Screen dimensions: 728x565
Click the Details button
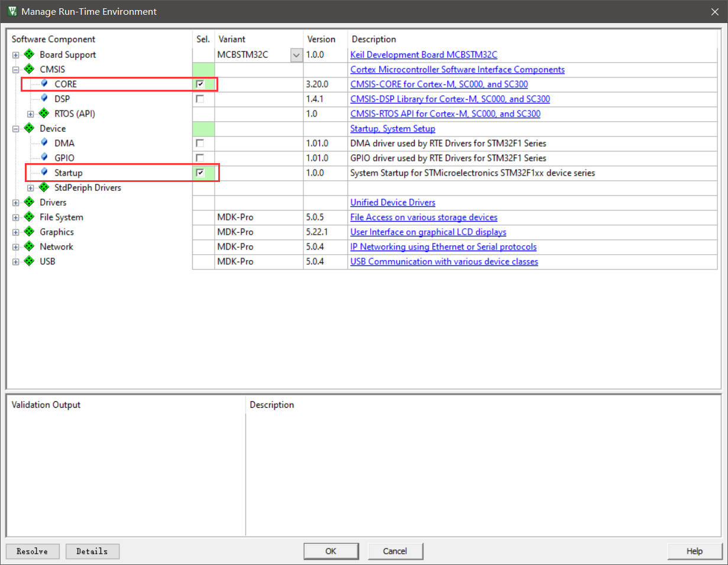point(92,551)
